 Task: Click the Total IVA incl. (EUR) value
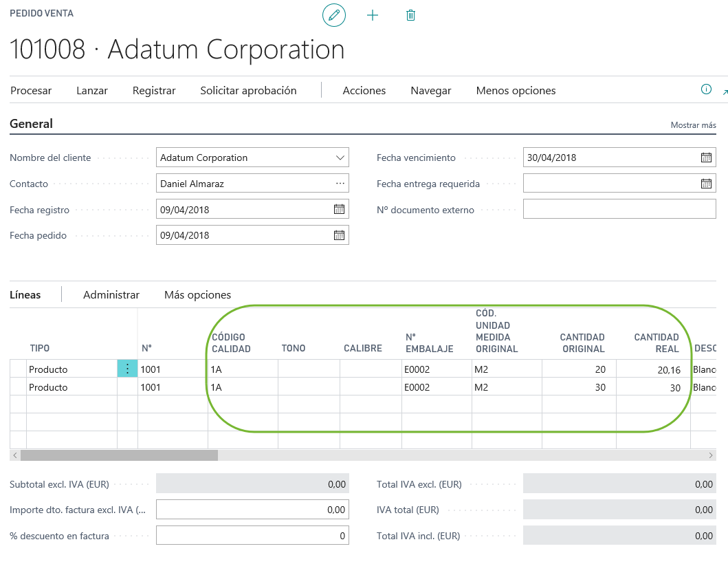point(619,536)
